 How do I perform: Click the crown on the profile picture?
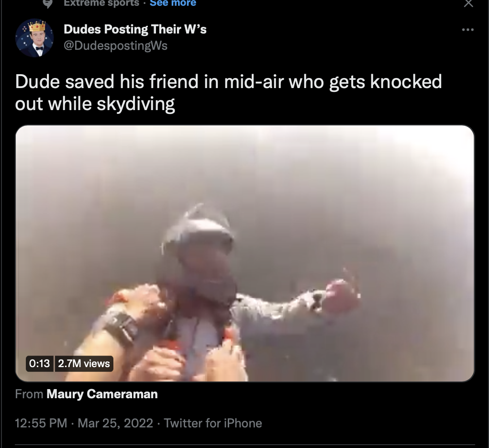(37, 26)
